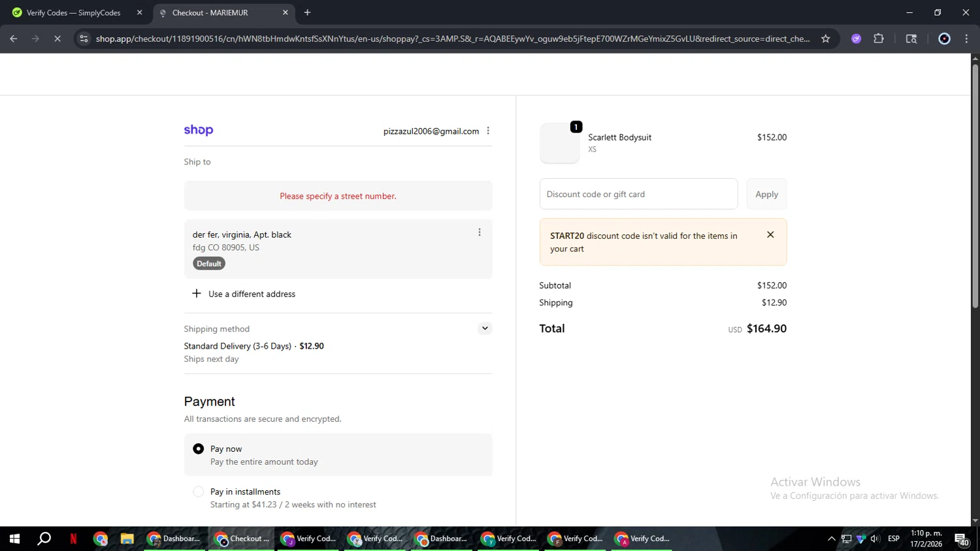Click the Shipping cost $12.90 in summary
Image resolution: width=980 pixels, height=551 pixels.
[x=774, y=302]
